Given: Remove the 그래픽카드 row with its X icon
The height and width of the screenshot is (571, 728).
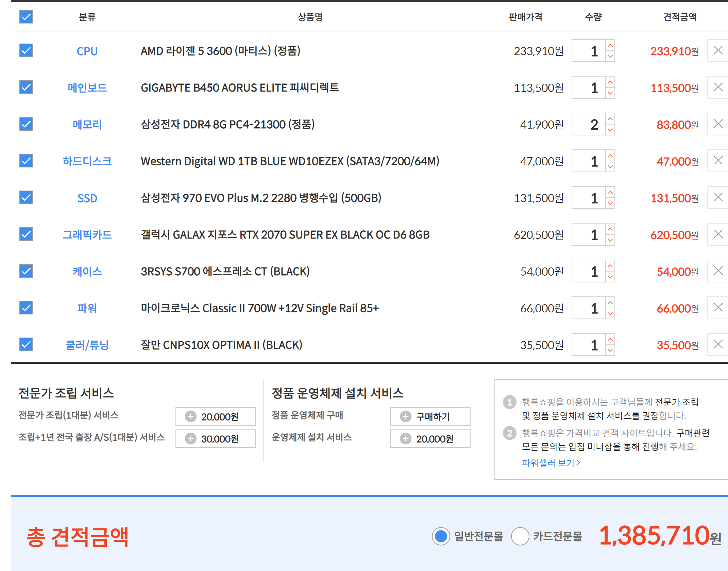Looking at the screenshot, I should (x=718, y=234).
